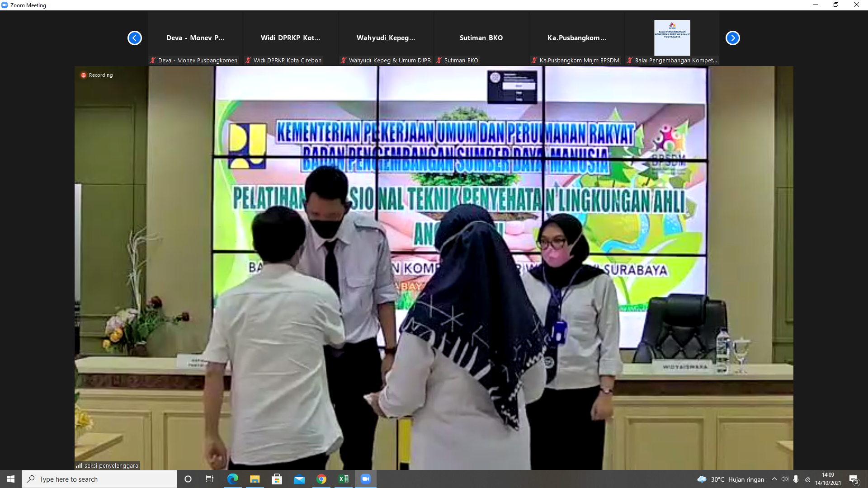Launch Google Chrome from taskbar
Viewport: 868px width, 488px height.
tap(321, 479)
